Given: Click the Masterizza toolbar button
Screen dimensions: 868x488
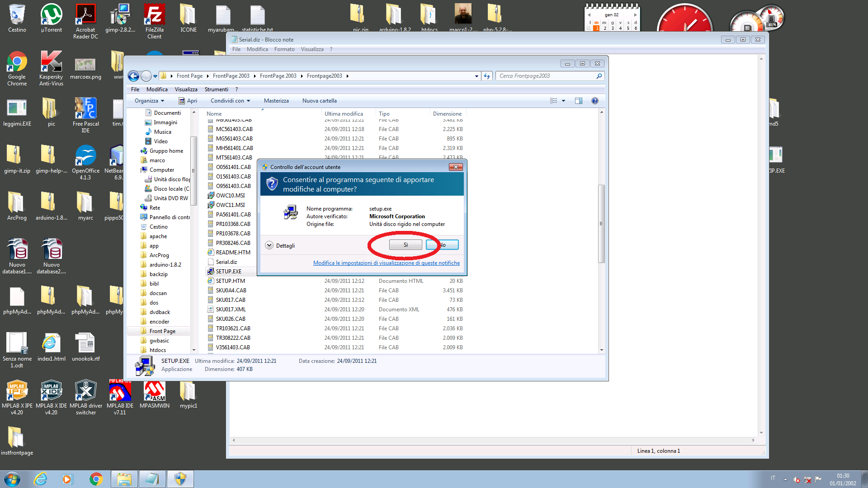Looking at the screenshot, I should 276,101.
